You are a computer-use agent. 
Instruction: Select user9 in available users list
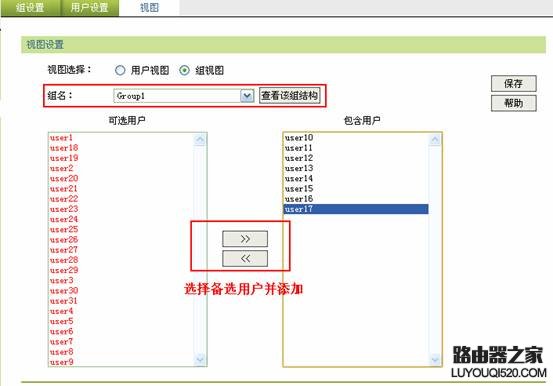(122, 363)
